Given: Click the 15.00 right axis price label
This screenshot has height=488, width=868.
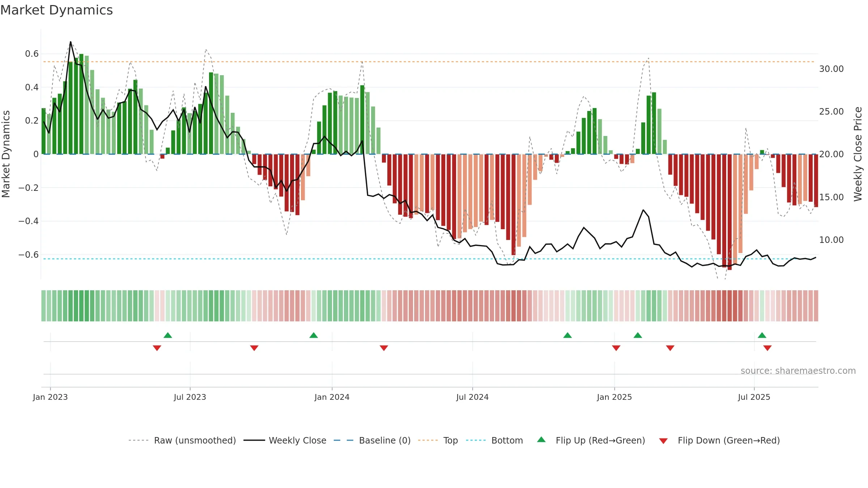Looking at the screenshot, I should click(x=831, y=197).
